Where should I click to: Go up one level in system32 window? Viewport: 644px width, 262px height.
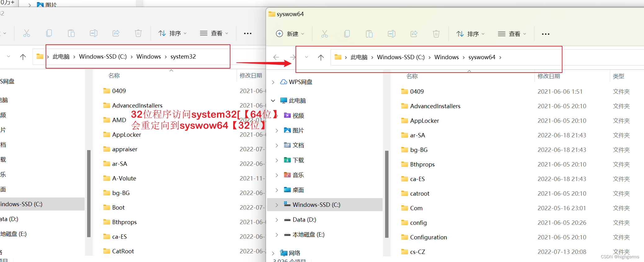23,57
